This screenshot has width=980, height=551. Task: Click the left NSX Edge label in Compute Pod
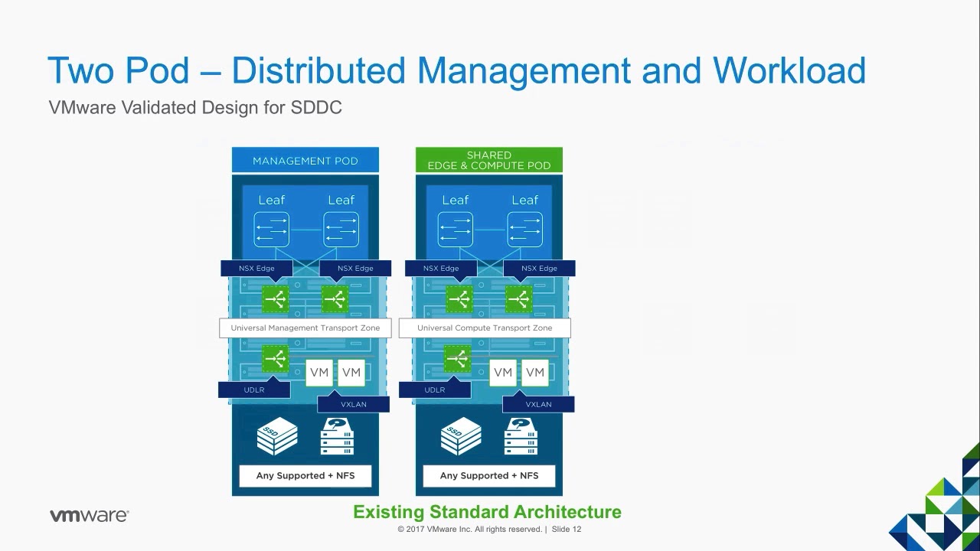point(441,269)
